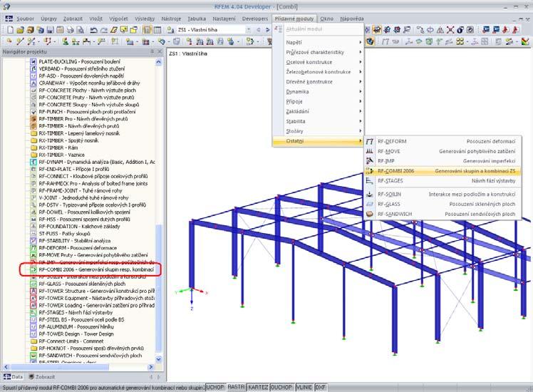Click the RF-GLASS icon in the submenu

(x=370, y=204)
